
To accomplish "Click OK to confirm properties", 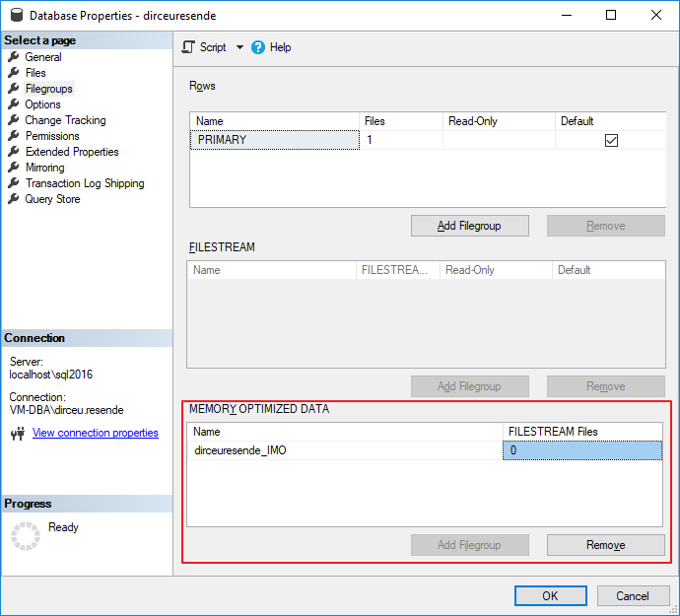I will (550, 595).
